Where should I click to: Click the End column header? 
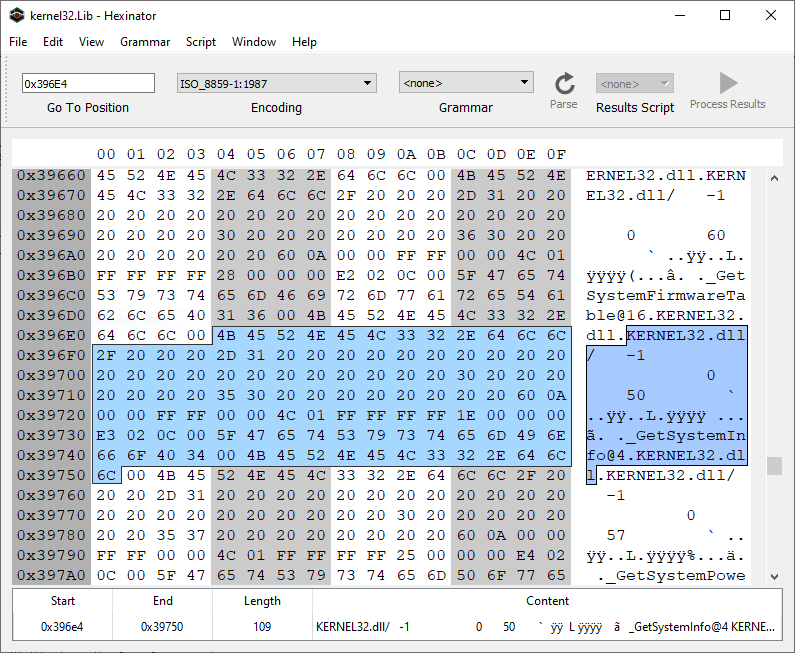pyautogui.click(x=162, y=601)
